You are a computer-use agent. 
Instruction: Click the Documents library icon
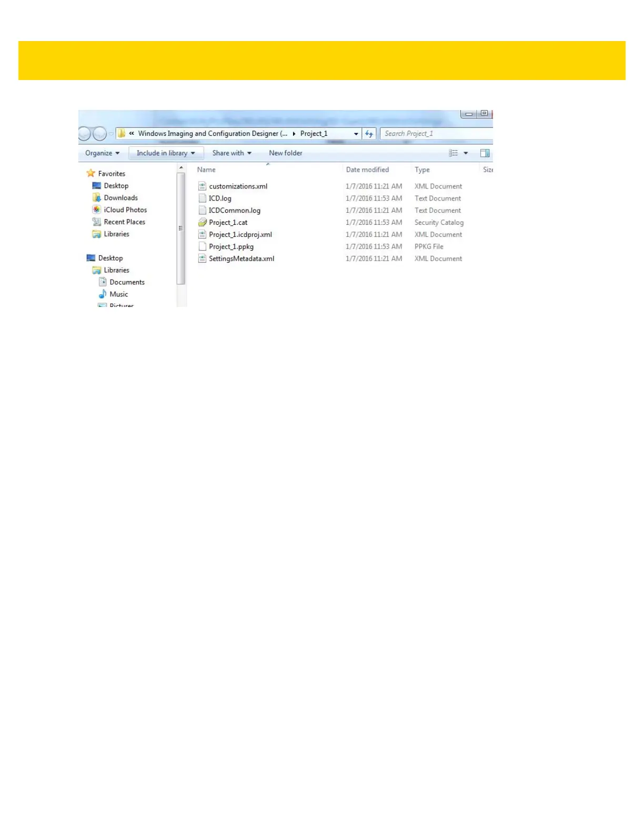(x=103, y=282)
